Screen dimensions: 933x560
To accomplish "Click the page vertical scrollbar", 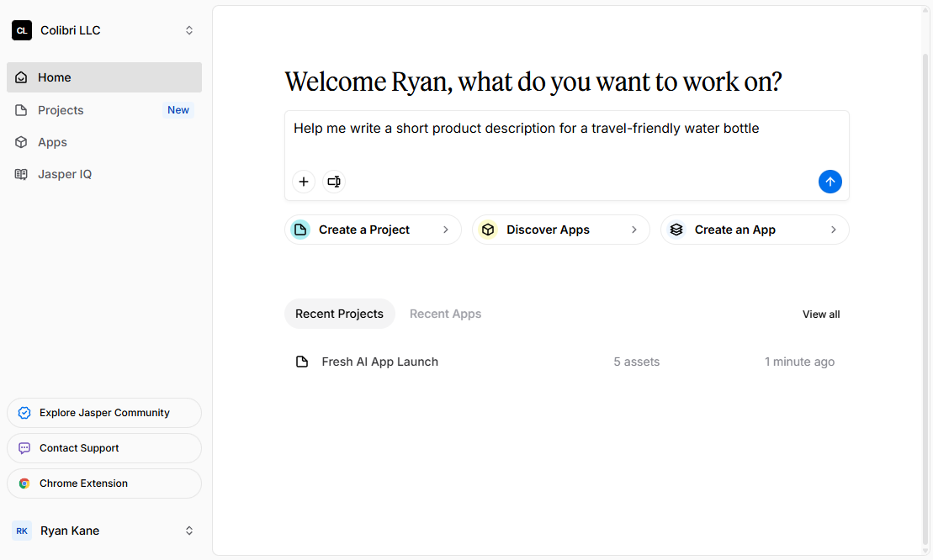I will tap(925, 298).
